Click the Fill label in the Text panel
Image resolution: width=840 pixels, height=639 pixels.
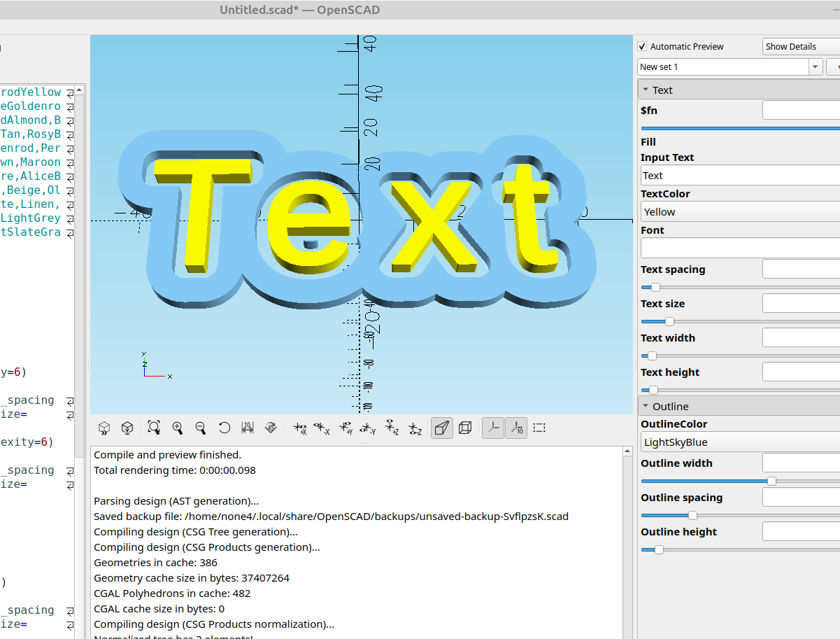[x=648, y=141]
